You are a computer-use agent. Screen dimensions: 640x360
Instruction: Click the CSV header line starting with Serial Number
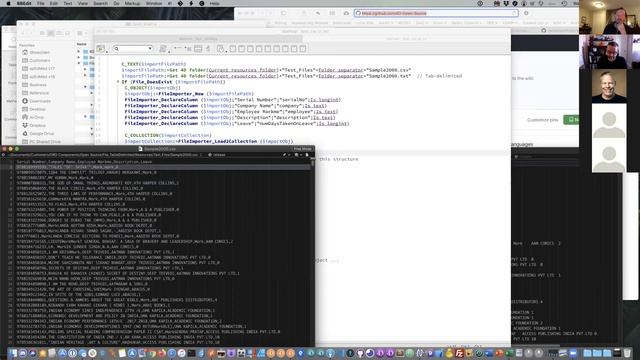tap(84, 162)
